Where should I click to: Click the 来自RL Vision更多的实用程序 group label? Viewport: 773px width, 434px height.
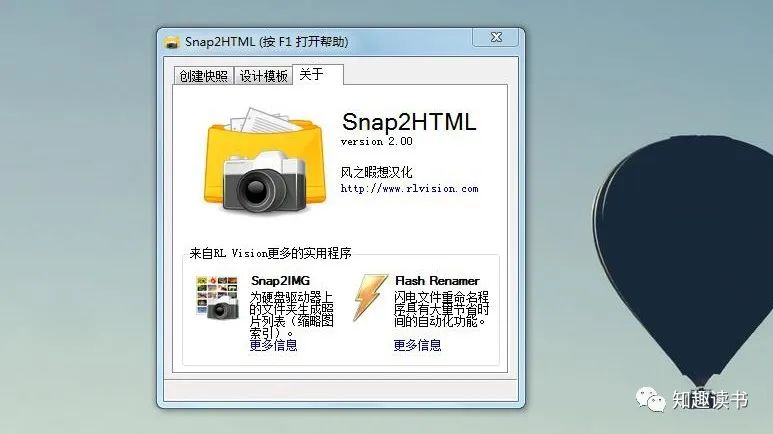pos(270,253)
